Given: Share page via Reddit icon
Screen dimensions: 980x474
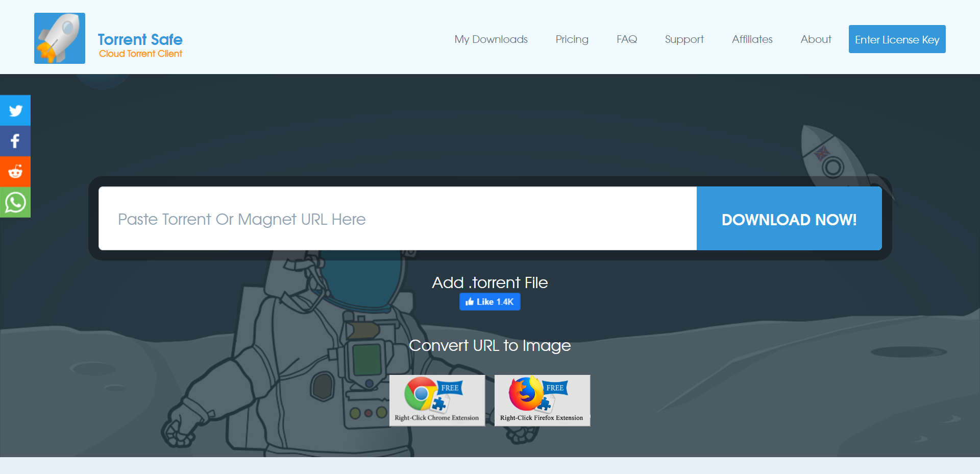Looking at the screenshot, I should pyautogui.click(x=15, y=172).
